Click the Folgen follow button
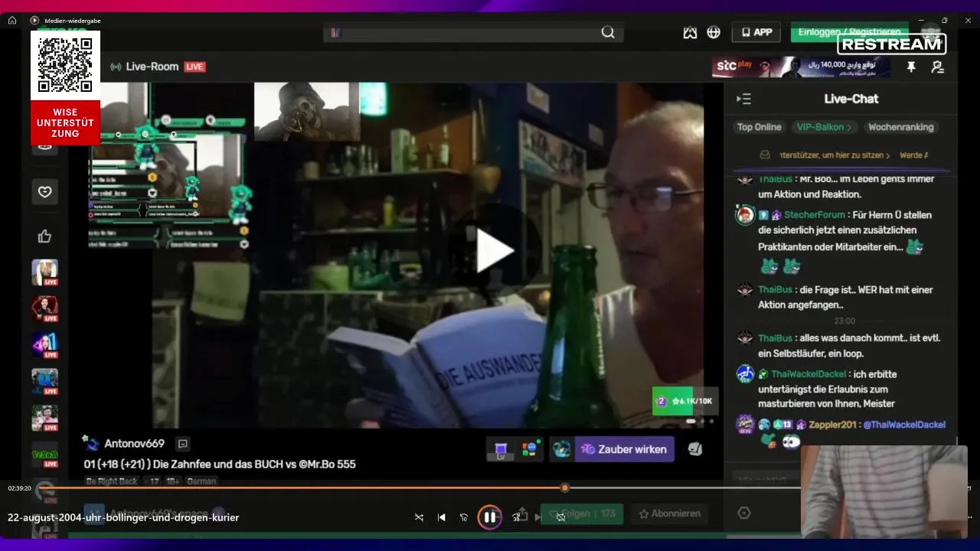 click(582, 514)
